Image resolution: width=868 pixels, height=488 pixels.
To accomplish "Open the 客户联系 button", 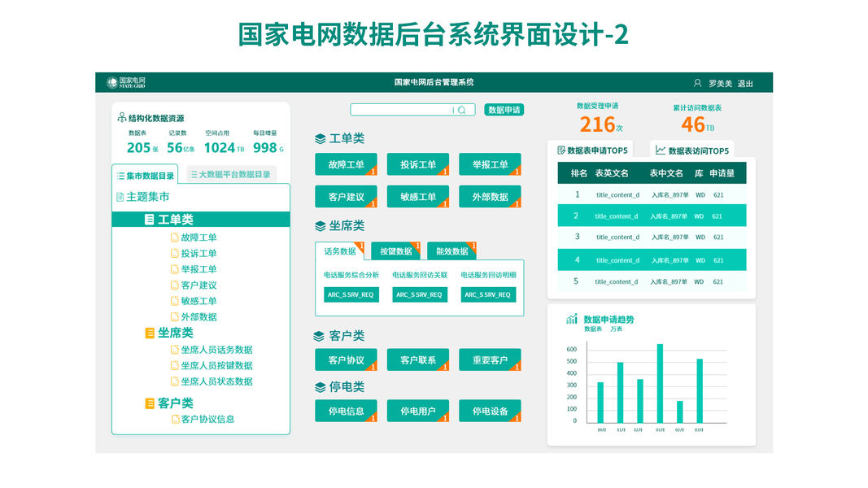I will (418, 359).
